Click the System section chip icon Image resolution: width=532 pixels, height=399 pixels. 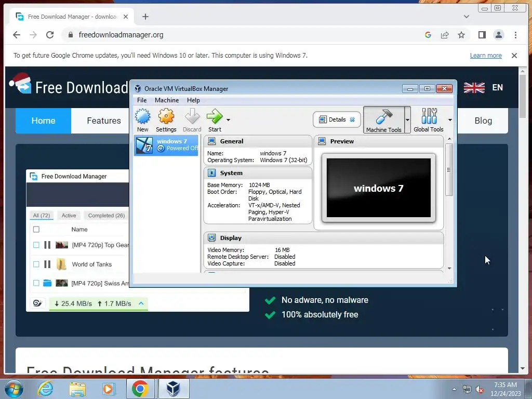tap(212, 173)
